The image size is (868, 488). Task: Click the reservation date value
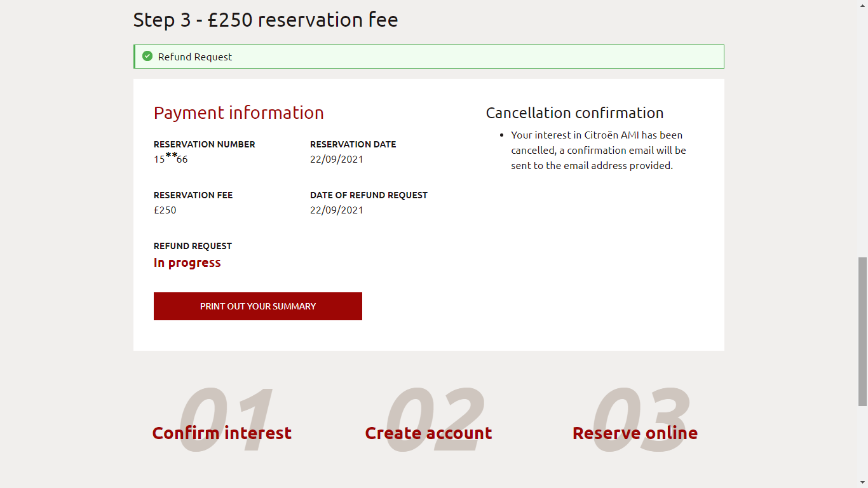tap(337, 159)
